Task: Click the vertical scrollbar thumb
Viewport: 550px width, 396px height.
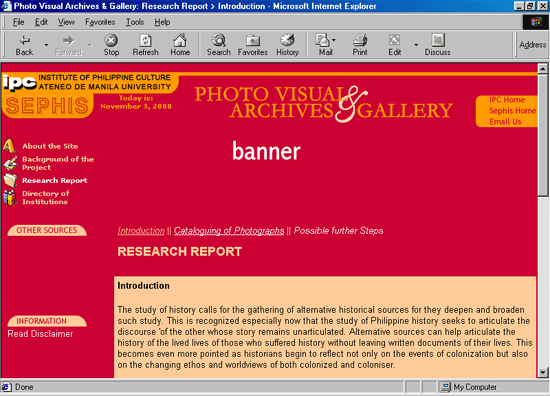Action: point(543,135)
